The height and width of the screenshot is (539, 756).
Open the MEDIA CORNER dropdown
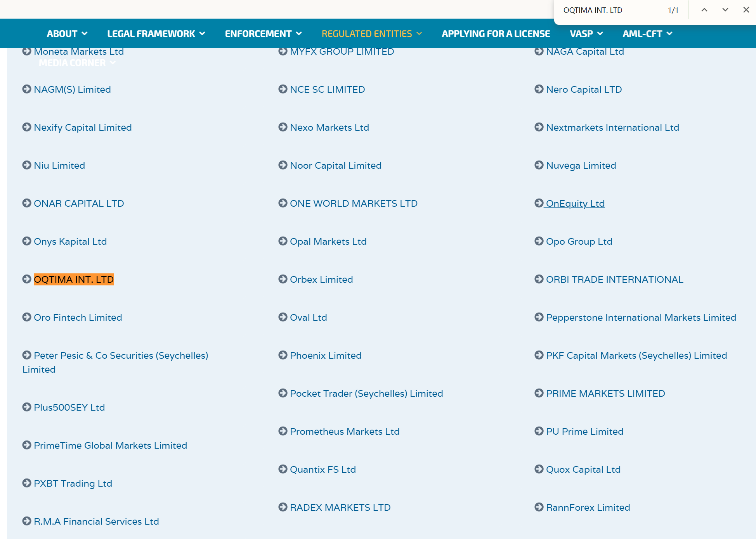[x=77, y=63]
